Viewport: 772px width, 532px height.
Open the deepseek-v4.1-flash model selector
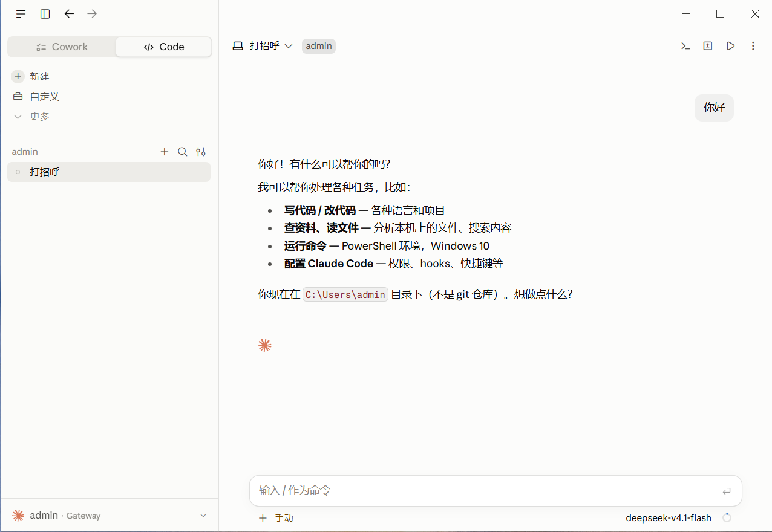pos(669,518)
